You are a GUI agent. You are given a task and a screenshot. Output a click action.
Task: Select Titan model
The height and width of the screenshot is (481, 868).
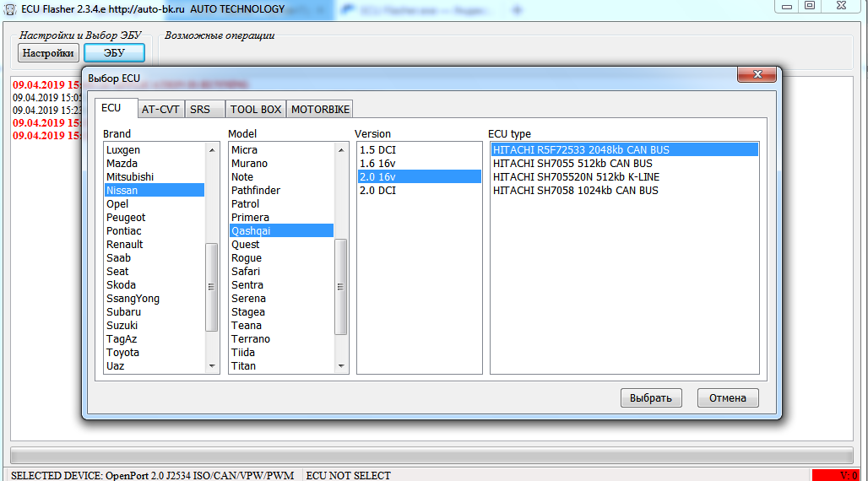[x=281, y=366]
